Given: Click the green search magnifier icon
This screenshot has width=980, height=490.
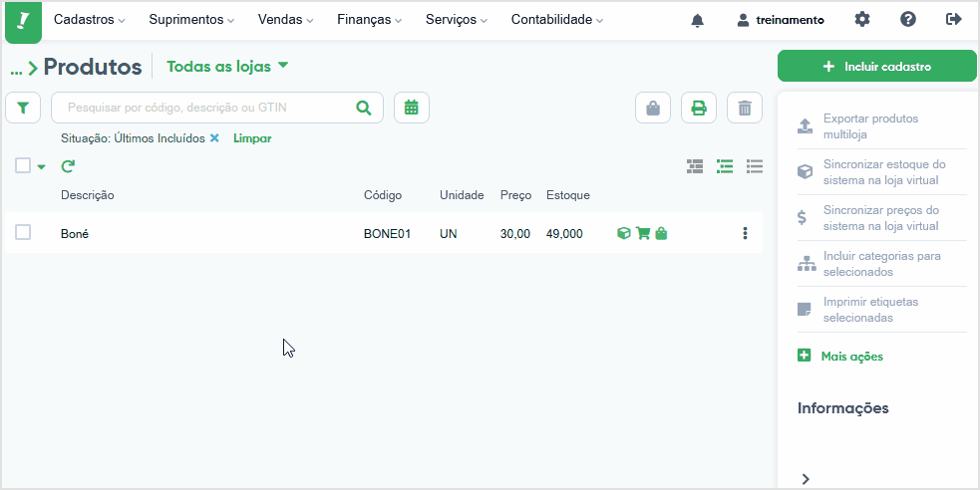Looking at the screenshot, I should pyautogui.click(x=363, y=108).
